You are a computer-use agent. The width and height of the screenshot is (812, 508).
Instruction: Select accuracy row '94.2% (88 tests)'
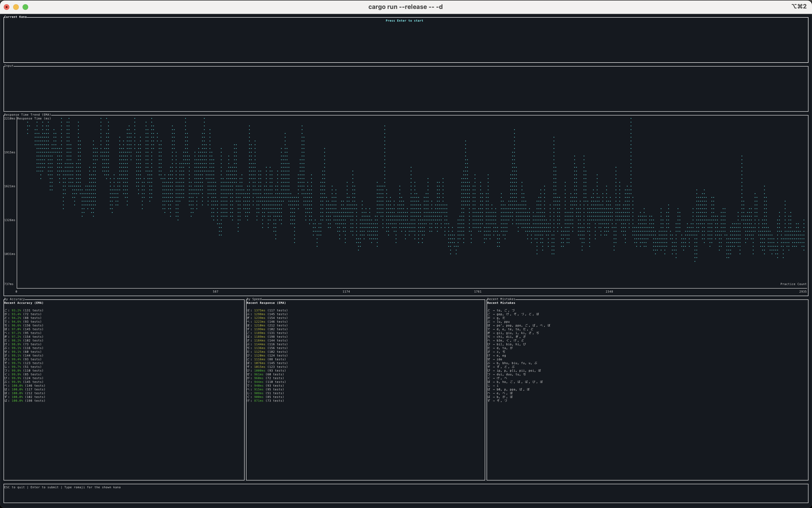pos(23,318)
